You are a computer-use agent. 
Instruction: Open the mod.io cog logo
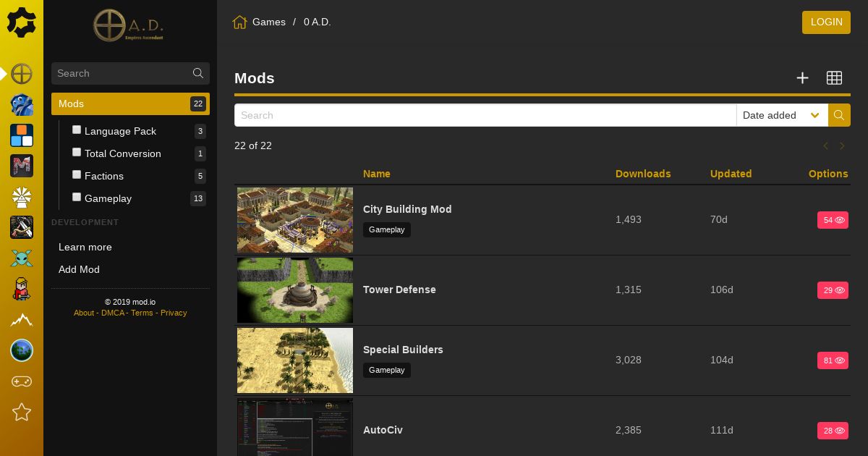pos(22,22)
